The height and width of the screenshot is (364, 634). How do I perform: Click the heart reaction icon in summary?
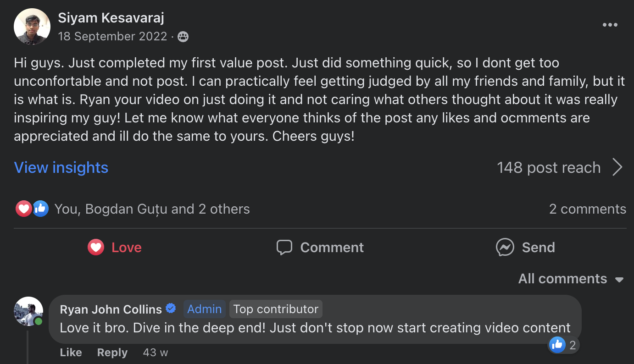23,209
